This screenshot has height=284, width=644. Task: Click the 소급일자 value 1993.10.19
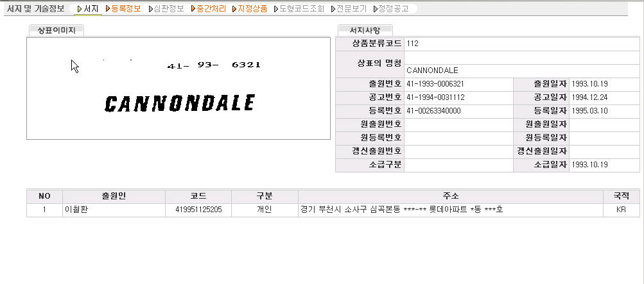590,165
